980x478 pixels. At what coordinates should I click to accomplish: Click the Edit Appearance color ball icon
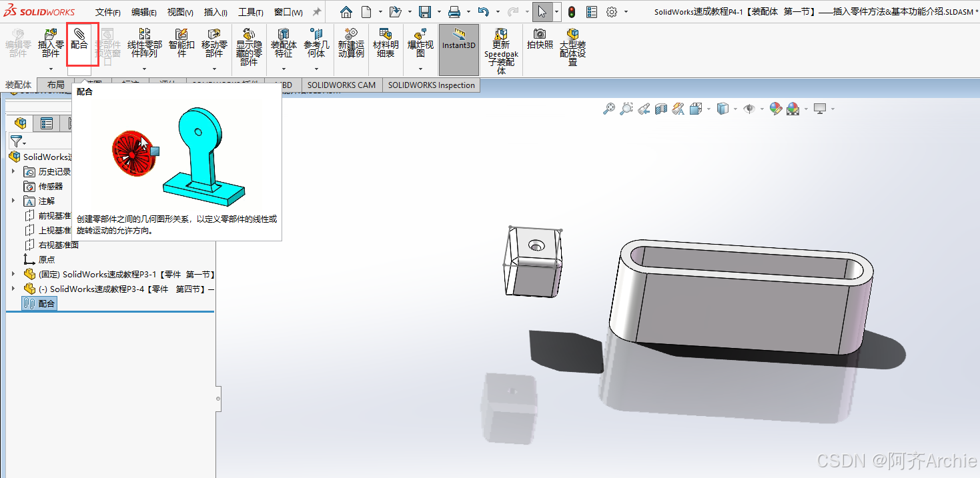tap(775, 109)
